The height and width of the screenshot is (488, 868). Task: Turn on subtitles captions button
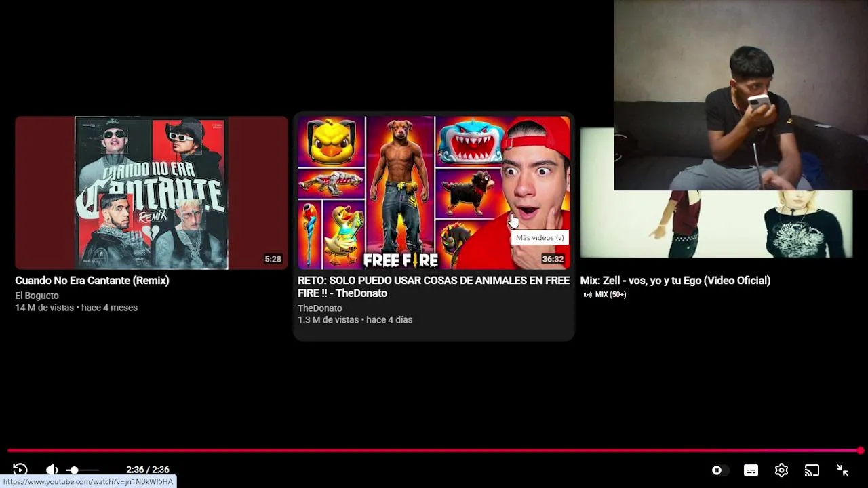751,470
